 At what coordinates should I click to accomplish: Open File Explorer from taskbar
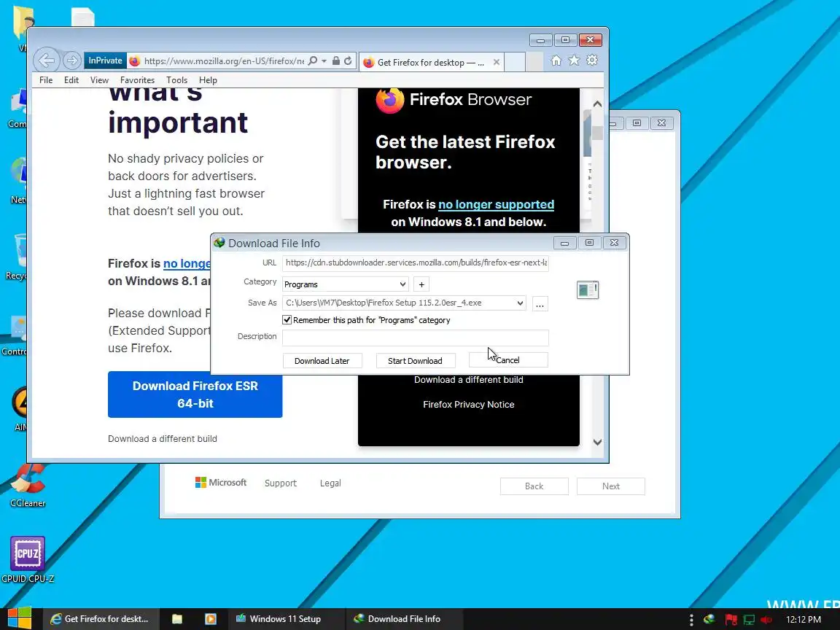[176, 619]
